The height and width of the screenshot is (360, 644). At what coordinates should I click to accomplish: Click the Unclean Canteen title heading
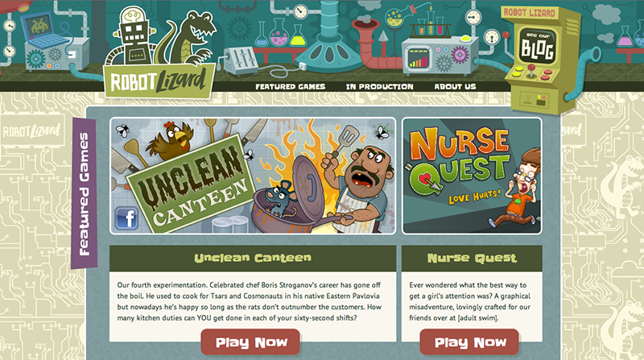coord(253,258)
